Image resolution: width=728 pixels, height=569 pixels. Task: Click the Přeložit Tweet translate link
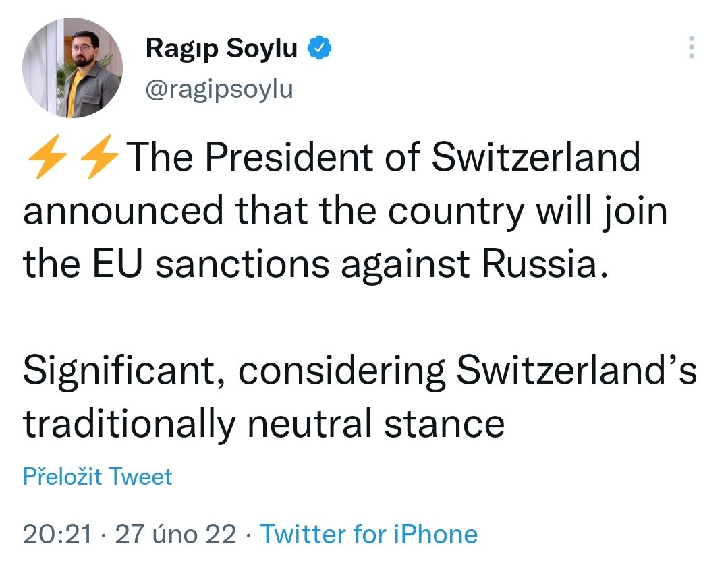pos(98,477)
